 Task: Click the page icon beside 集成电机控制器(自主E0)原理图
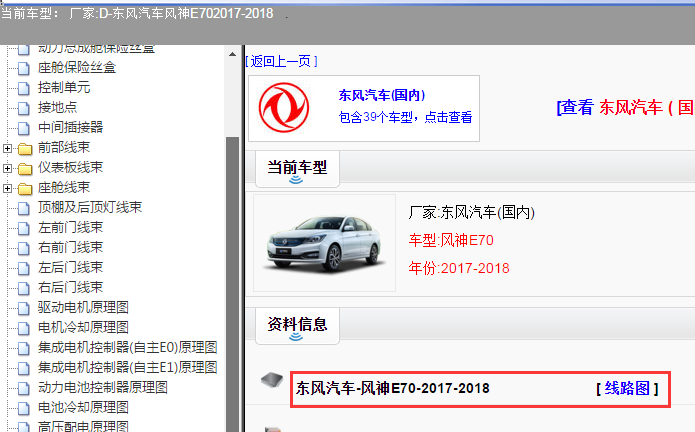point(24,348)
